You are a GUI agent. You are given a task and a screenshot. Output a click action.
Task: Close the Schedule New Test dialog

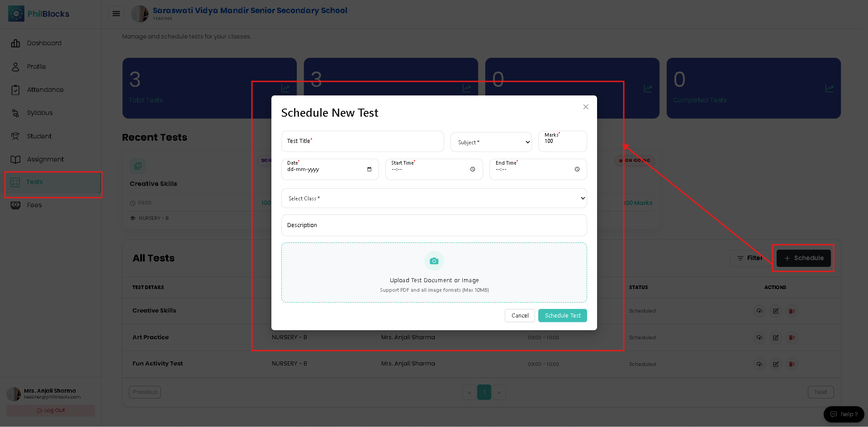point(586,107)
